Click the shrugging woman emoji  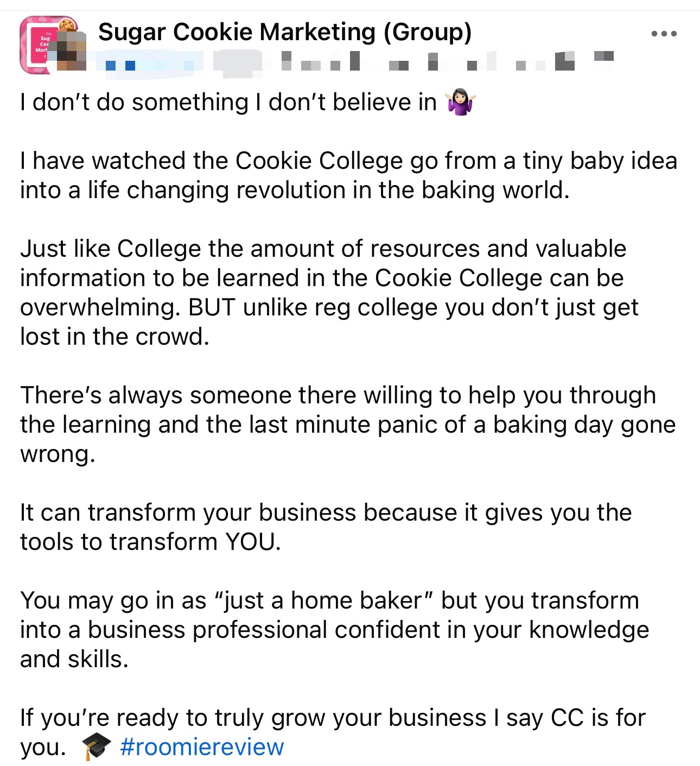(x=460, y=103)
